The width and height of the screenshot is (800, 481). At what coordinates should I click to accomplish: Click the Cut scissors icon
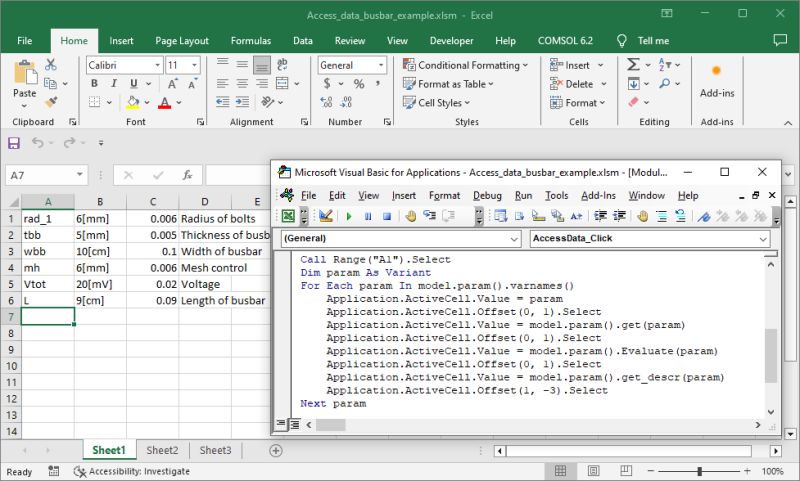tap(50, 65)
